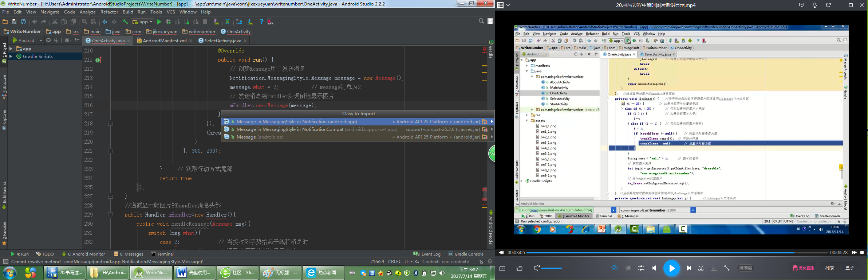
Task: Run the app with the green arrow
Action: (x=159, y=22)
